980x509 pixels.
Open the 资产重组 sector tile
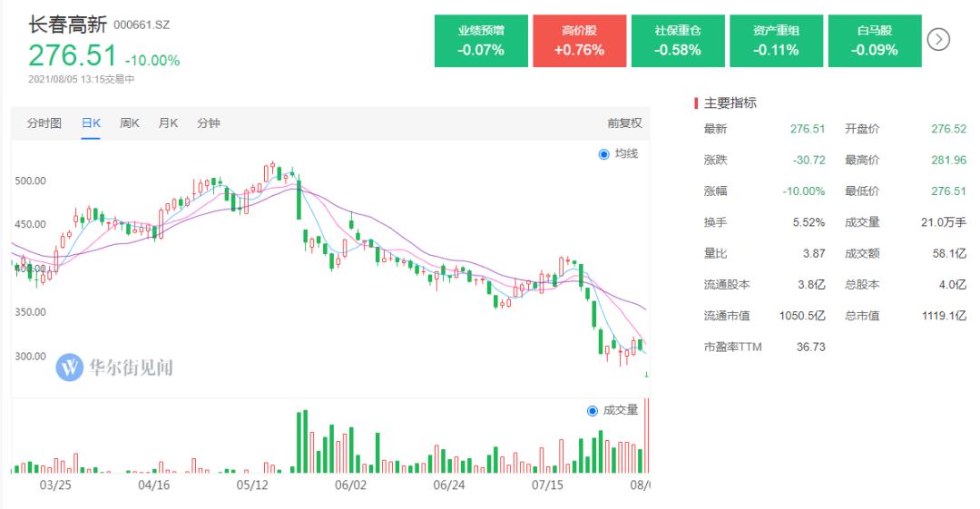[x=776, y=41]
